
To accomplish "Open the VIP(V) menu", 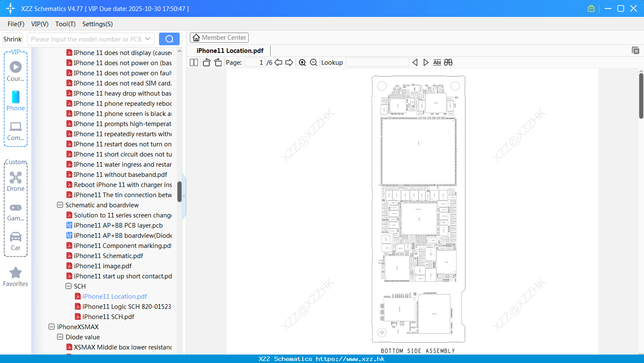I will click(x=40, y=24).
